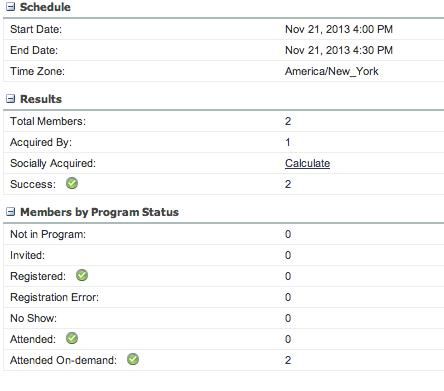Click green checkmark next to Success
444x391 pixels.
pyautogui.click(x=72, y=183)
